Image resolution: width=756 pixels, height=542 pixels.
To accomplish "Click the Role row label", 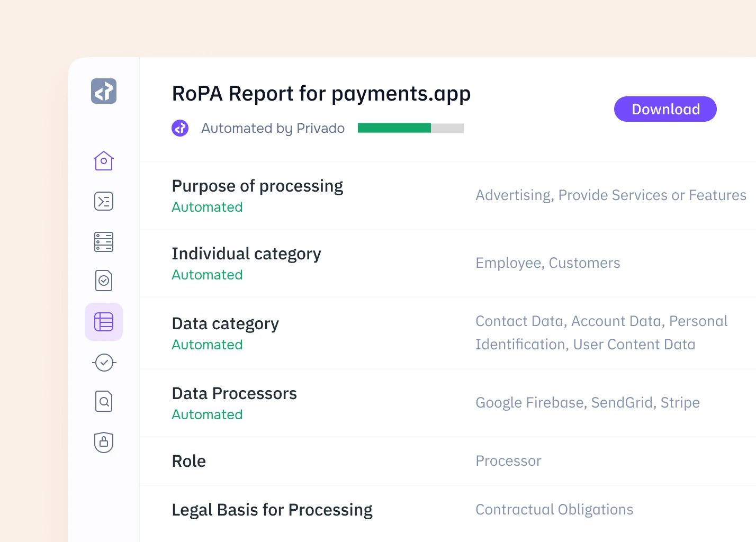I will tap(189, 462).
